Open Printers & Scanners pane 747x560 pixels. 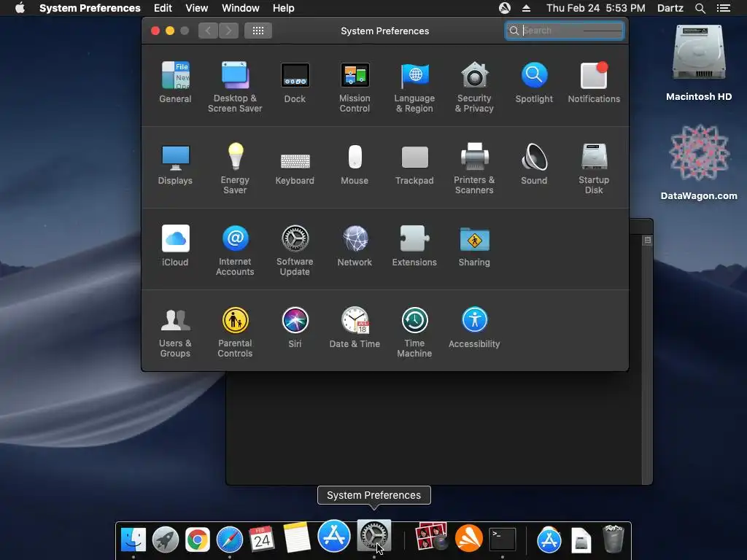pyautogui.click(x=474, y=168)
